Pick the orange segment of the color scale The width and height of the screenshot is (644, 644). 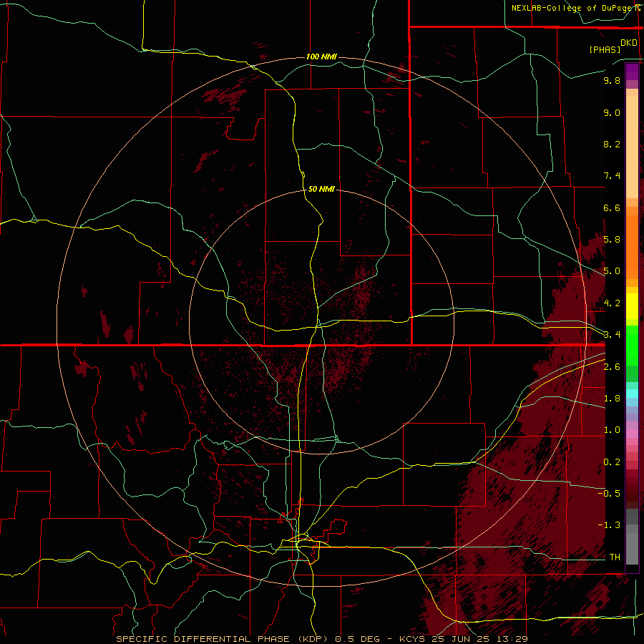(632, 248)
